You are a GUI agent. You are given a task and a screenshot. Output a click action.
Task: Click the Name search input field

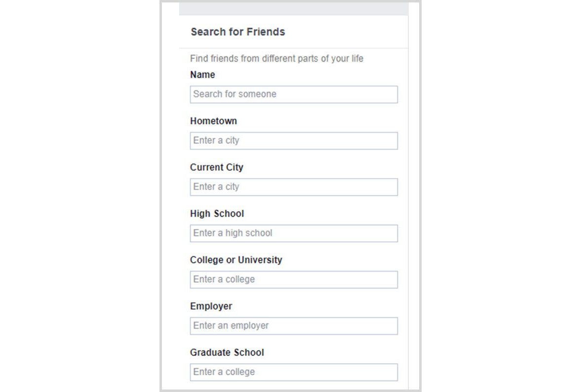(294, 94)
